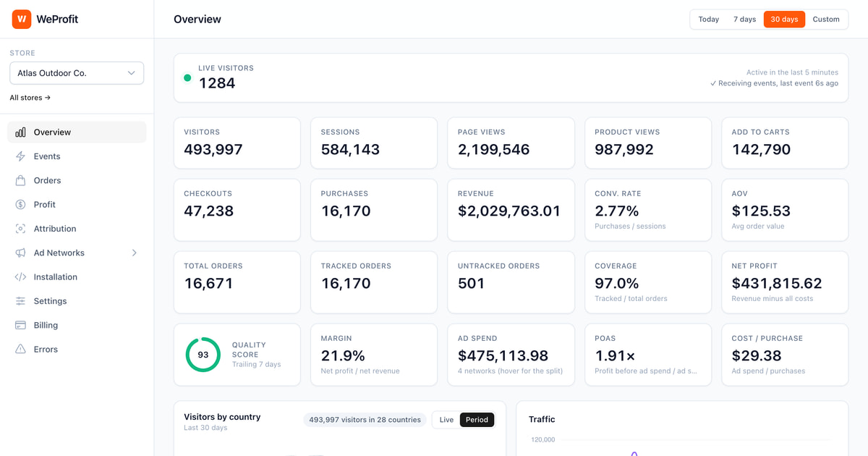Click the Profit dollar coin icon

(20, 205)
